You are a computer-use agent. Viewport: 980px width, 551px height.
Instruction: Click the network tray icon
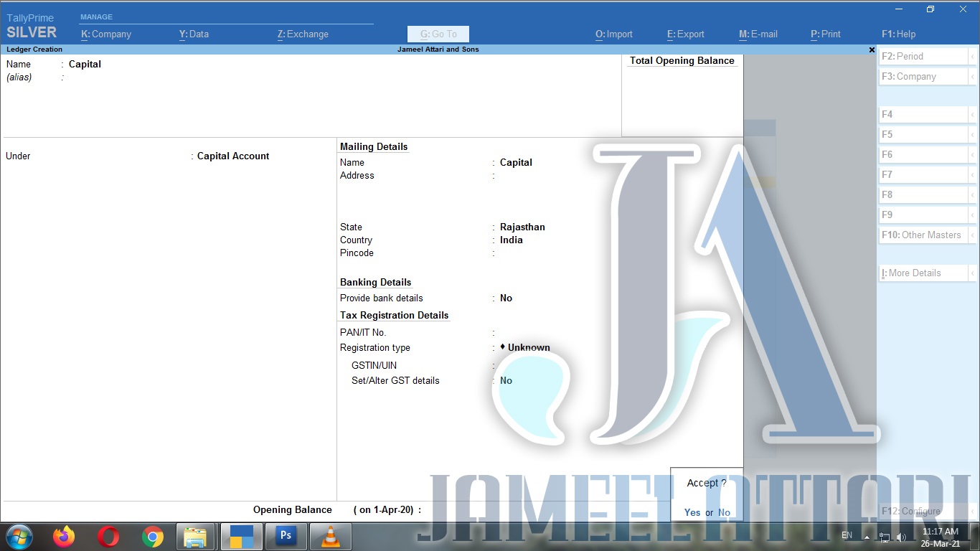tap(885, 537)
